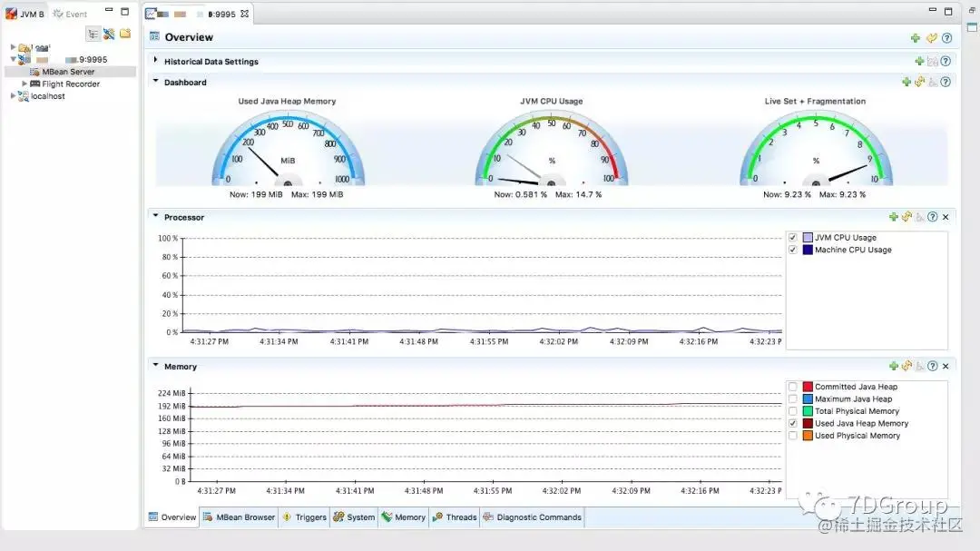
Task: Click the refresh icon in Dashboard header
Action: 920,82
